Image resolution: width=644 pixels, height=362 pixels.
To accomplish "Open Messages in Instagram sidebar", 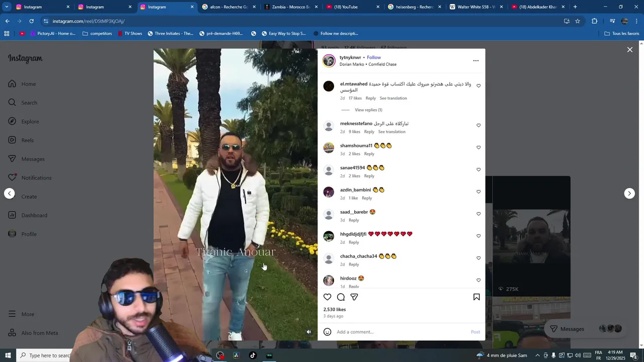I will tap(27, 159).
